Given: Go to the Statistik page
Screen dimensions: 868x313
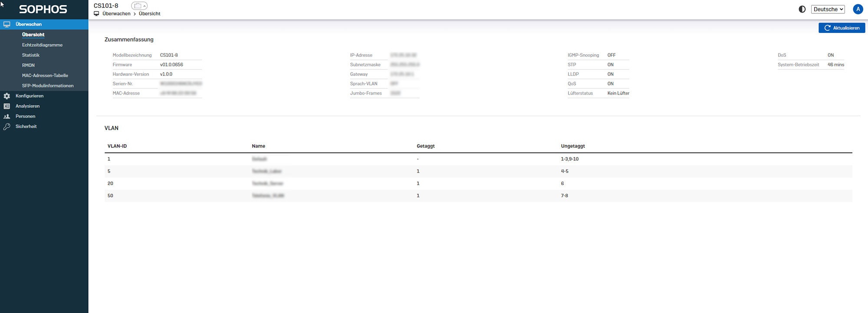Looking at the screenshot, I should tap(31, 55).
